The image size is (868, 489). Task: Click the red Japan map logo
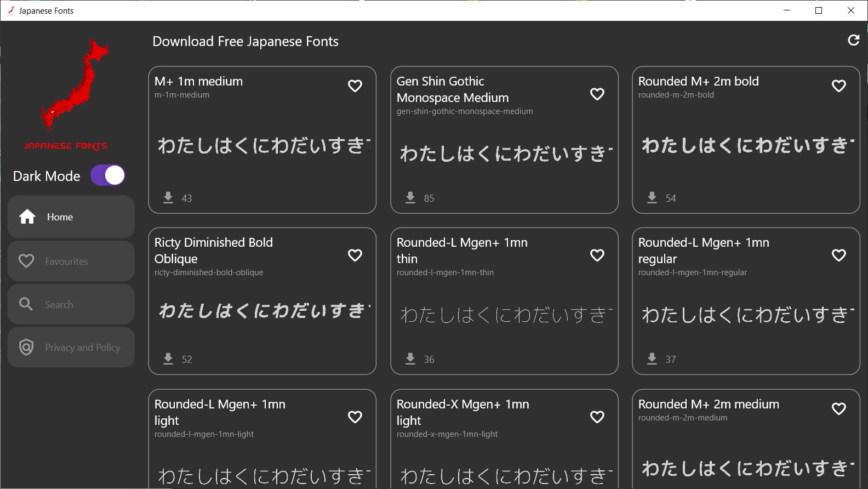click(x=74, y=85)
